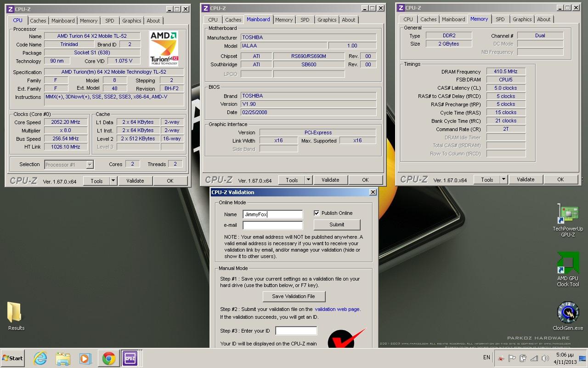Click Validate in the Mainboard window
Image resolution: width=588 pixels, height=368 pixels.
(x=330, y=180)
